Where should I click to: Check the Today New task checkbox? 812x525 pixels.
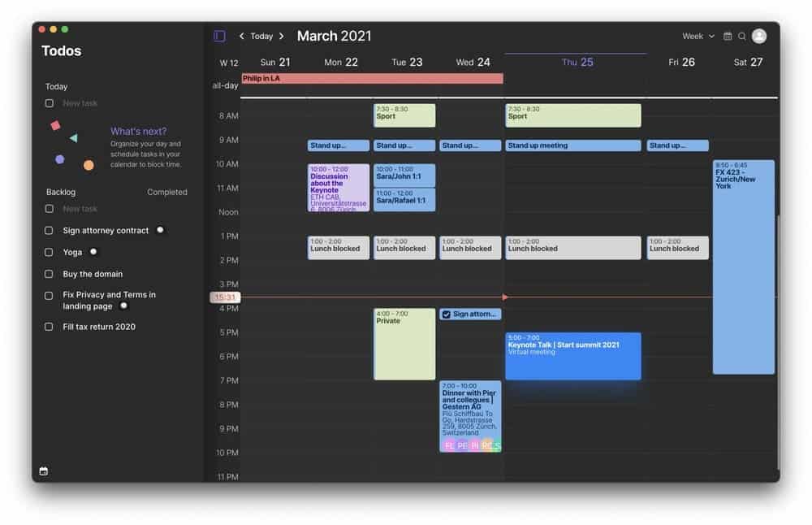50,103
